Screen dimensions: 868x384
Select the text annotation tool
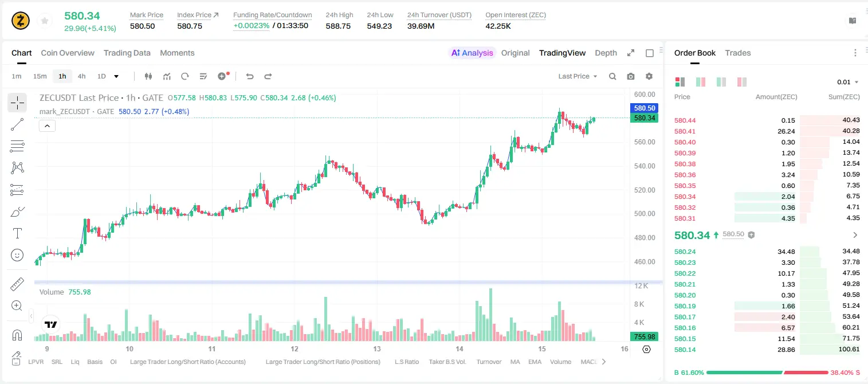click(17, 233)
